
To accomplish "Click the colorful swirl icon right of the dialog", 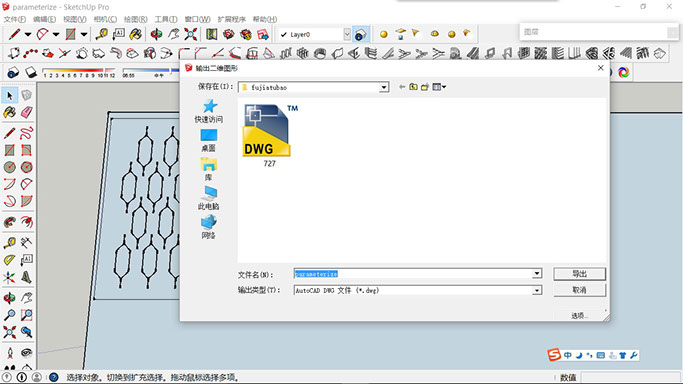I will (x=623, y=72).
